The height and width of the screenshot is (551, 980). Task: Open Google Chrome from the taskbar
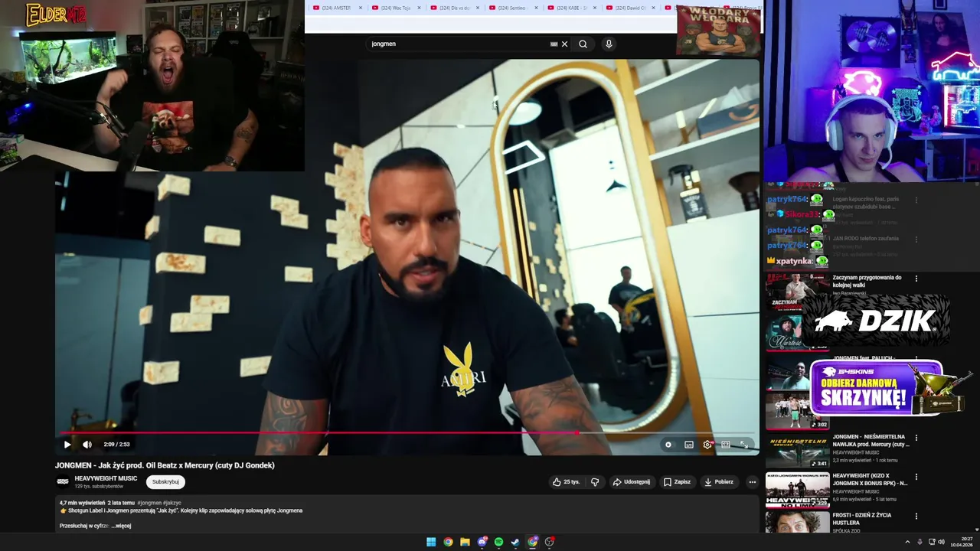(448, 542)
